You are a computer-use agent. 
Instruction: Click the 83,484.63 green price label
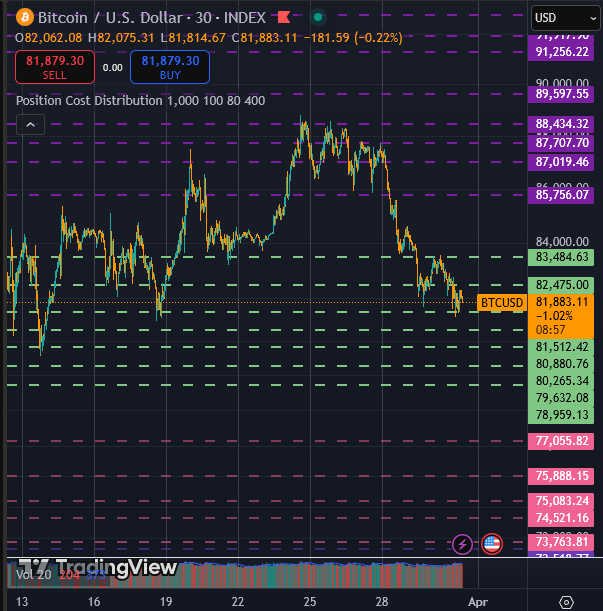561,257
